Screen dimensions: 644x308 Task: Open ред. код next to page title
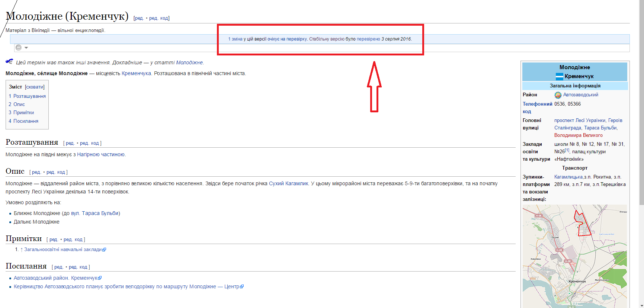(159, 18)
